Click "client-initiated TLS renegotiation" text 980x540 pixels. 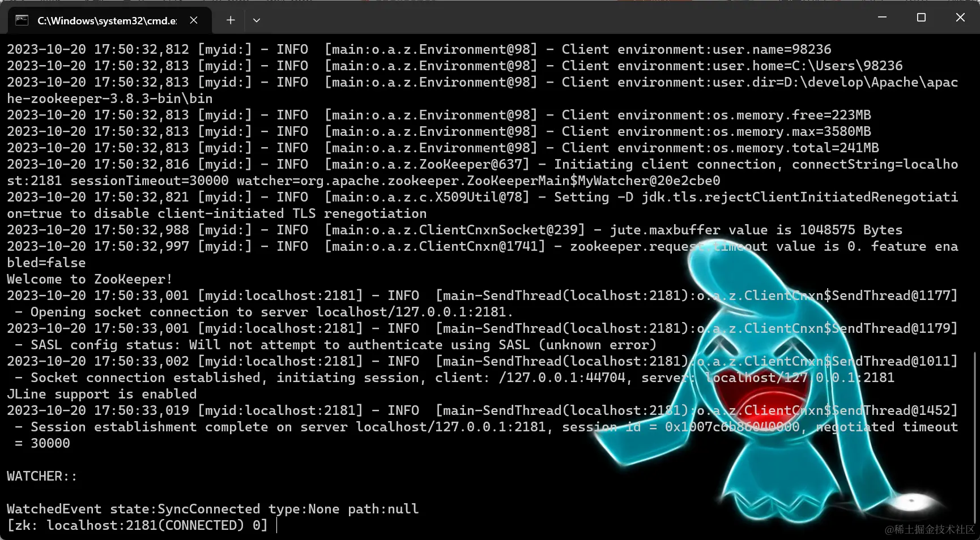coord(292,213)
